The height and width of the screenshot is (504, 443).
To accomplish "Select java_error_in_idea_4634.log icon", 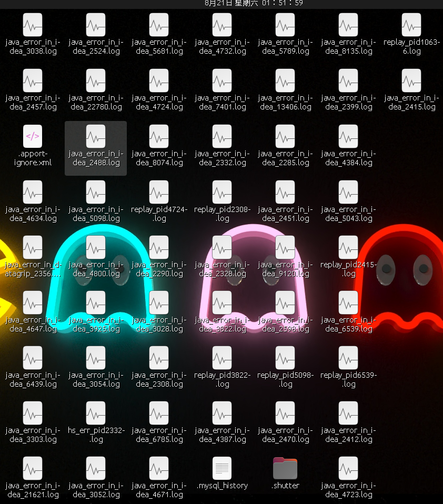I will click(x=33, y=192).
